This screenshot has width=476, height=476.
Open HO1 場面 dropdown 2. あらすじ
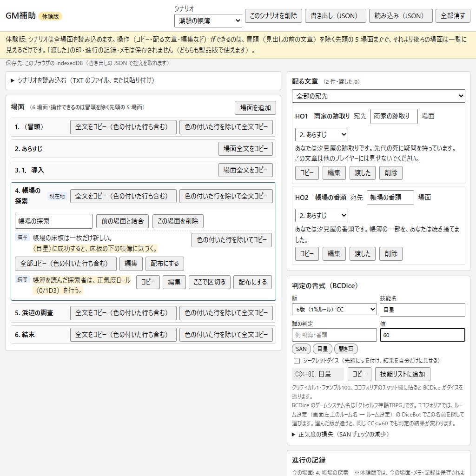[322, 134]
